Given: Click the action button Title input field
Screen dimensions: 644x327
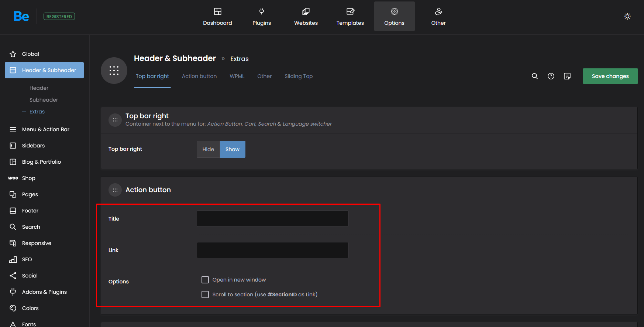Looking at the screenshot, I should (x=272, y=219).
